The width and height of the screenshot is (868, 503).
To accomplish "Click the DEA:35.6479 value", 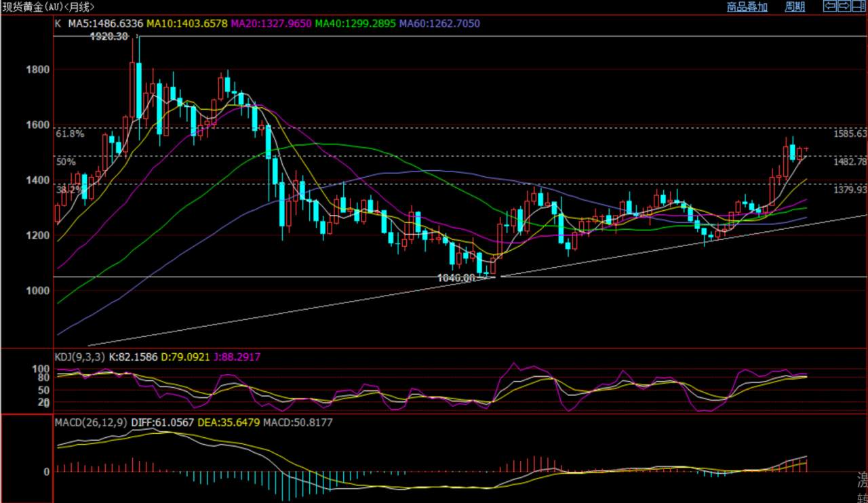I will pos(230,422).
